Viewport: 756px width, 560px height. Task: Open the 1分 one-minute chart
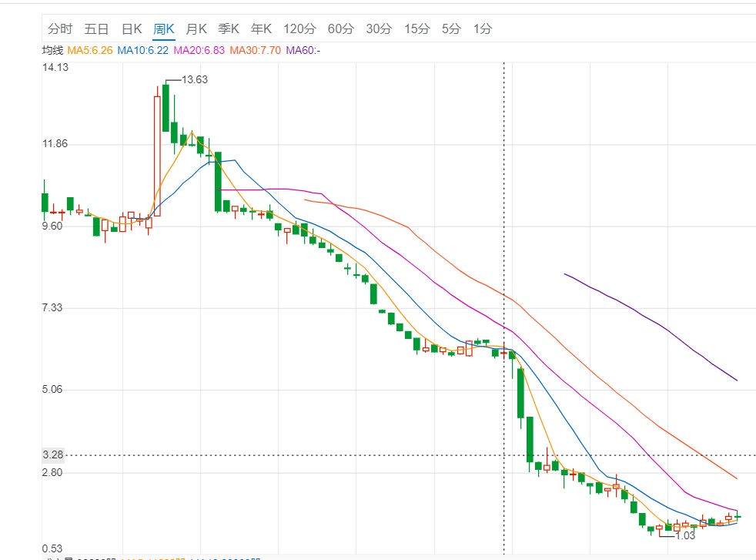(x=483, y=29)
